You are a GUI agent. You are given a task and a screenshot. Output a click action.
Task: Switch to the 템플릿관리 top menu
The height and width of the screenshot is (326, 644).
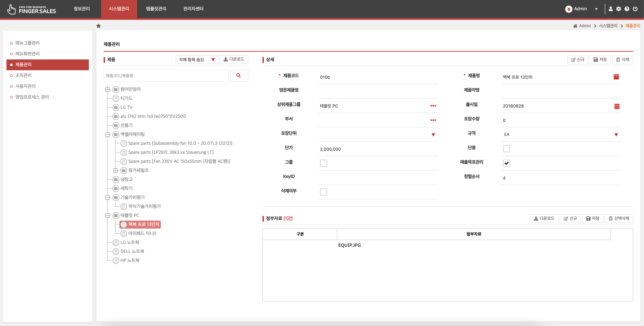point(156,9)
